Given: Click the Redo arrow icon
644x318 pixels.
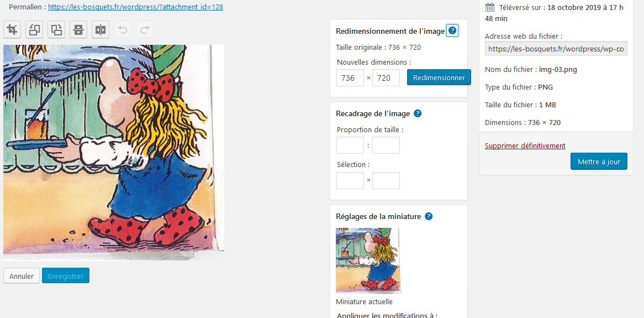Looking at the screenshot, I should [145, 30].
